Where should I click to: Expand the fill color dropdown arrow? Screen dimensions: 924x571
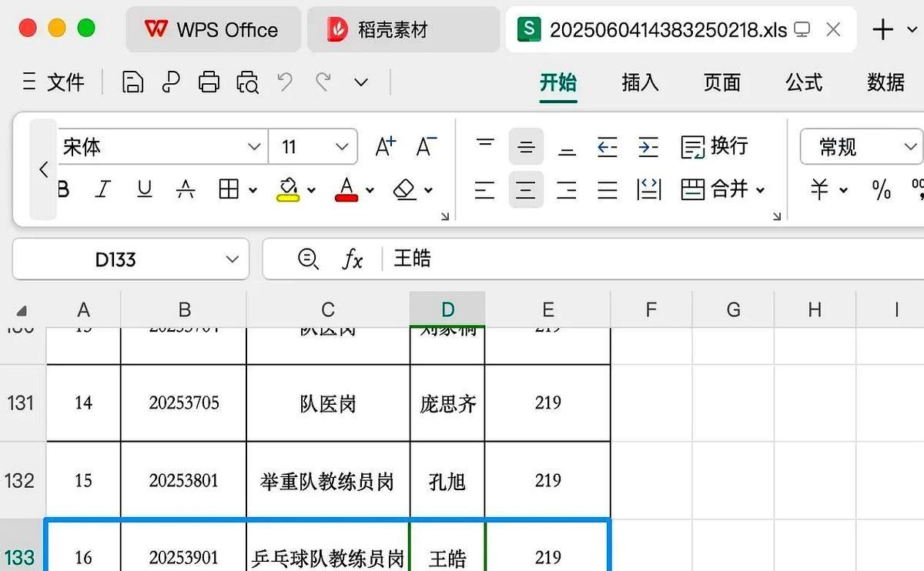(311, 190)
